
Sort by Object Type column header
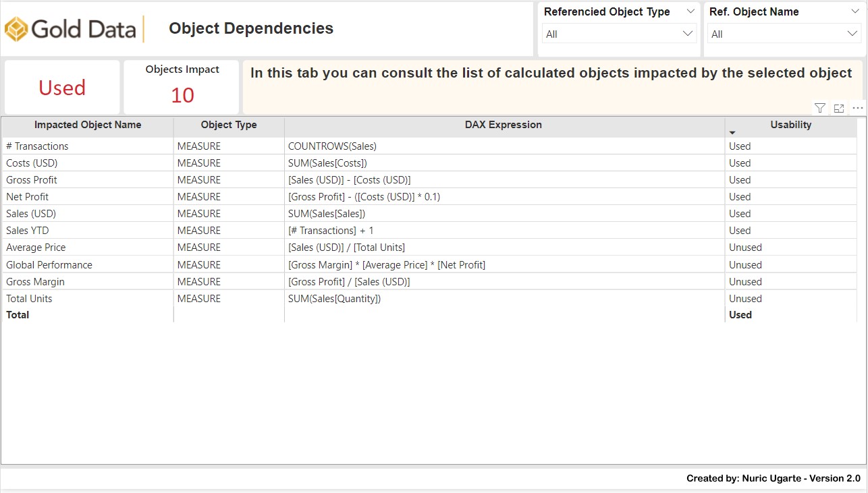pyautogui.click(x=229, y=125)
